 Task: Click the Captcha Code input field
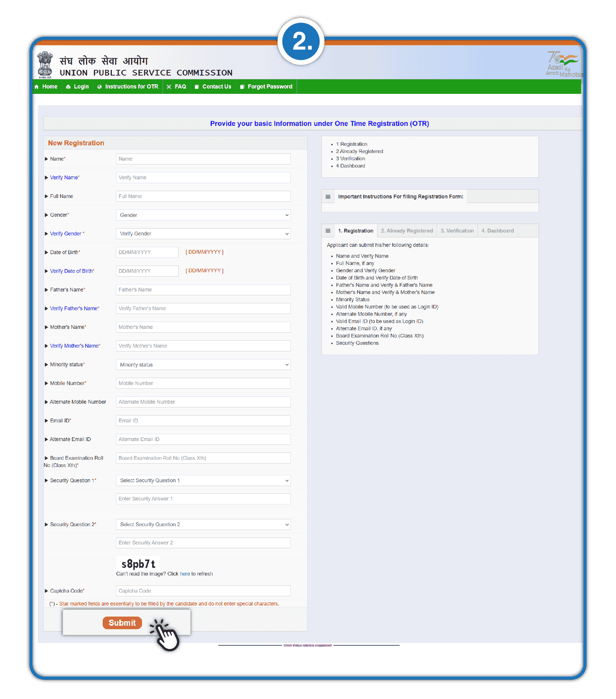pyautogui.click(x=203, y=591)
